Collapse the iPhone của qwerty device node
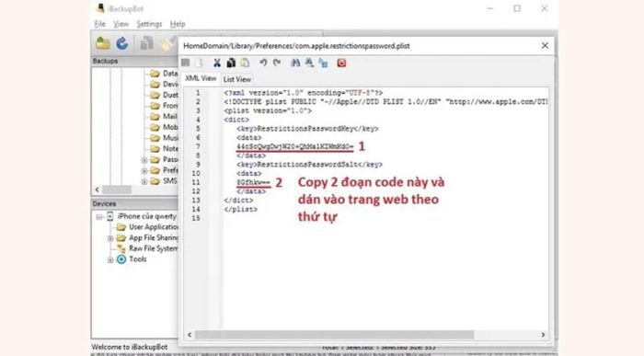The height and width of the screenshot is (356, 644). click(x=98, y=217)
